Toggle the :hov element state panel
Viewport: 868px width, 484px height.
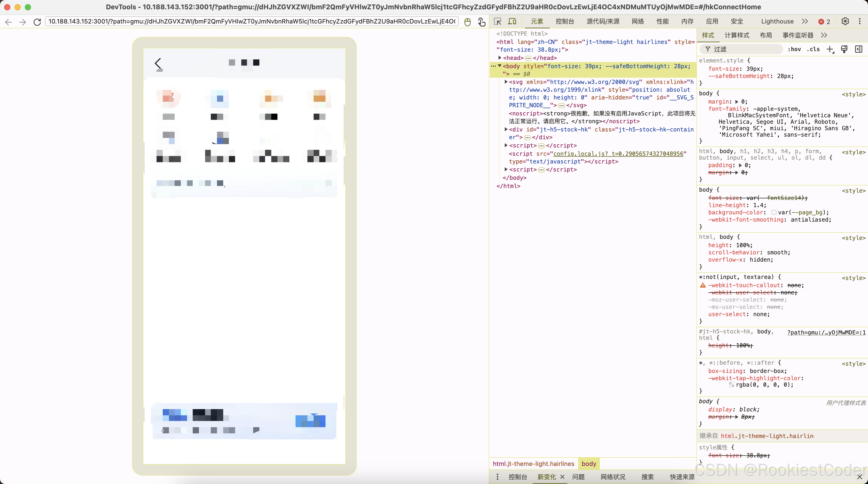[x=794, y=49]
